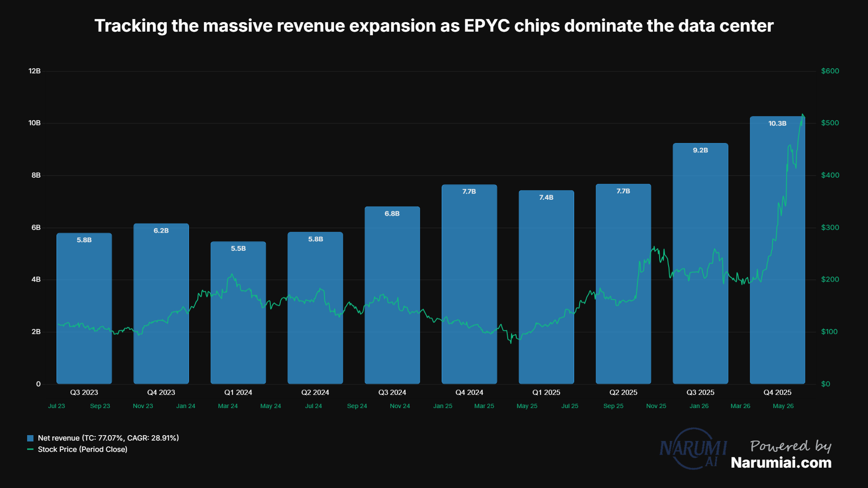The width and height of the screenshot is (868, 488).
Task: Click the Jul 25 date tick
Action: click(570, 406)
